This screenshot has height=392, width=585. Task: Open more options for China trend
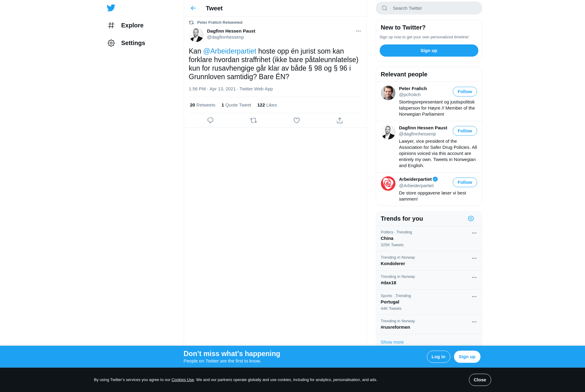coord(474,233)
